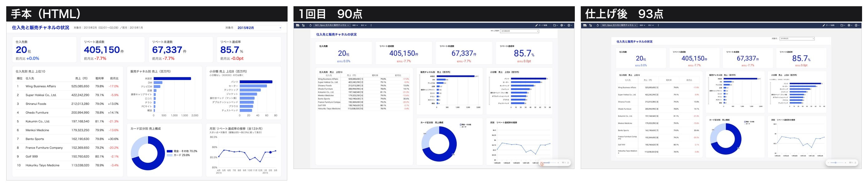Select Shiranui Foods row in 手本 table

[x=67, y=104]
